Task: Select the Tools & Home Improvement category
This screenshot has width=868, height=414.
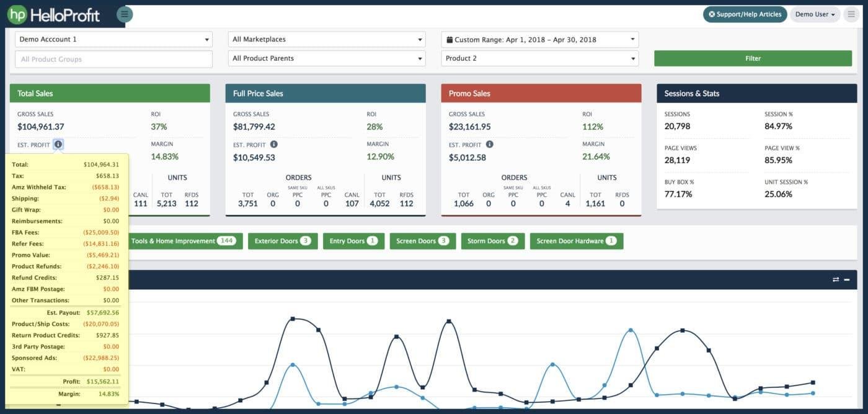Action: click(183, 241)
